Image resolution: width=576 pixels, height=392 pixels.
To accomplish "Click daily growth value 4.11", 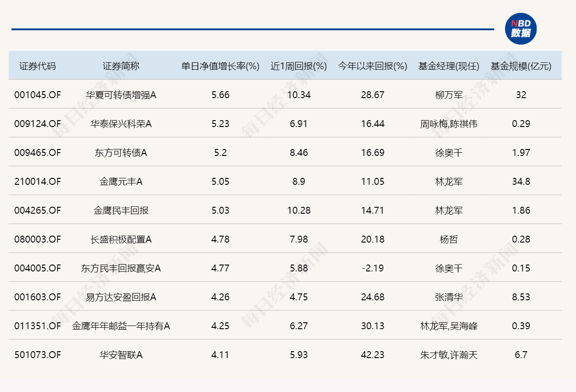I will coord(221,355).
